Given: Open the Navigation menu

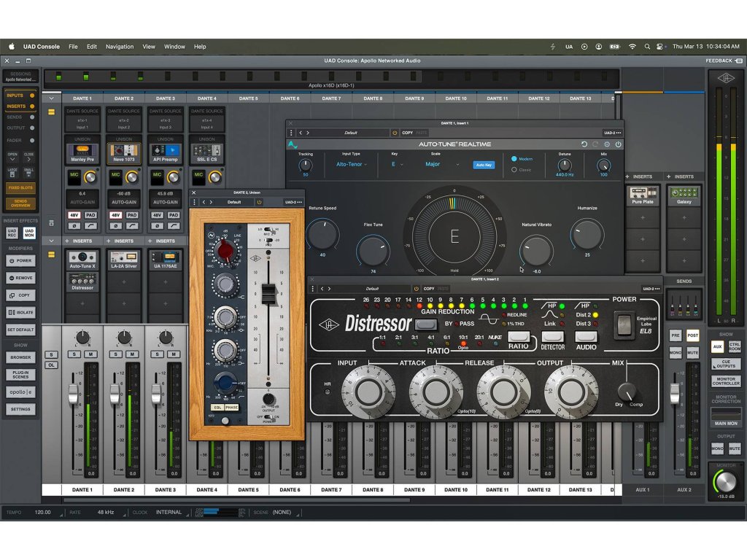Looking at the screenshot, I should point(120,47).
